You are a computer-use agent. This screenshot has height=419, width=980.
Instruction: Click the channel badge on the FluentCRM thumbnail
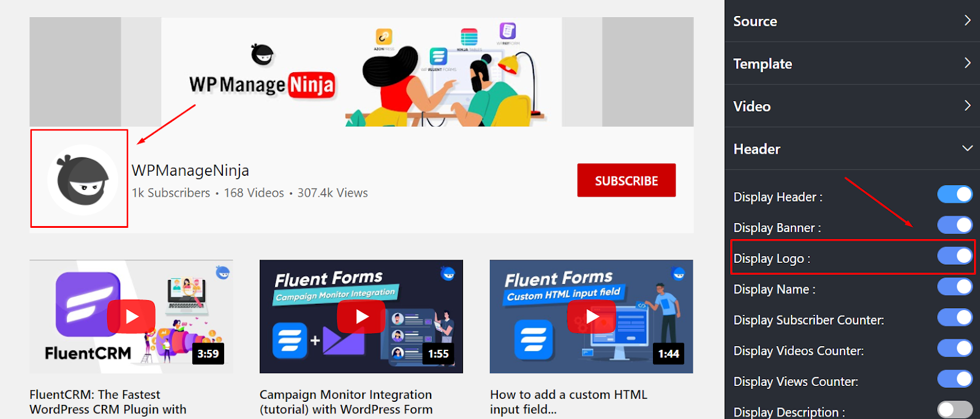click(223, 273)
